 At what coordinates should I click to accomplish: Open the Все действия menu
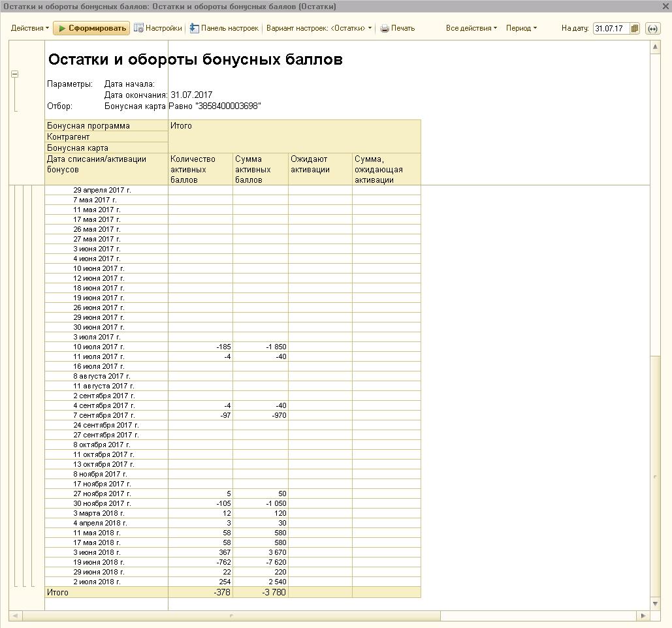click(x=472, y=28)
